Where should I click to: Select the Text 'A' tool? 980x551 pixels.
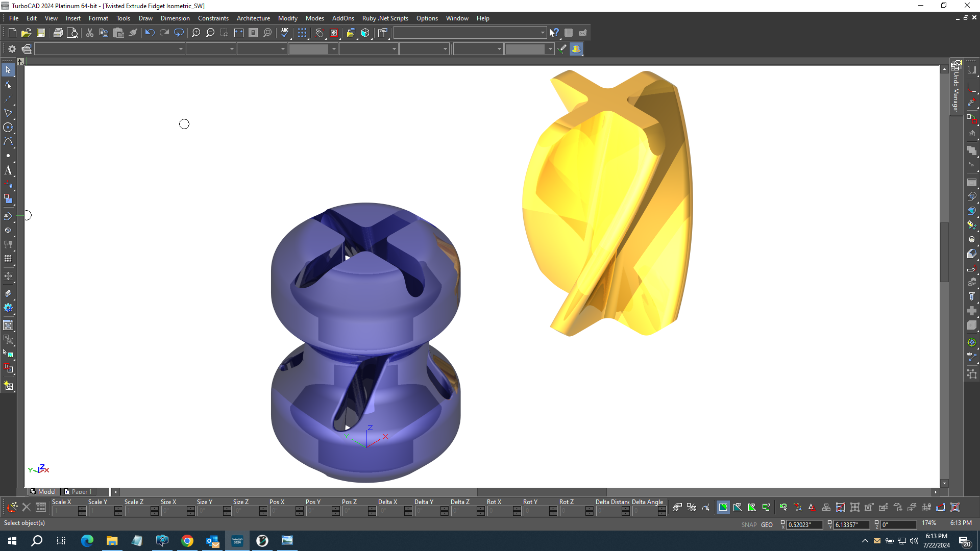8,170
